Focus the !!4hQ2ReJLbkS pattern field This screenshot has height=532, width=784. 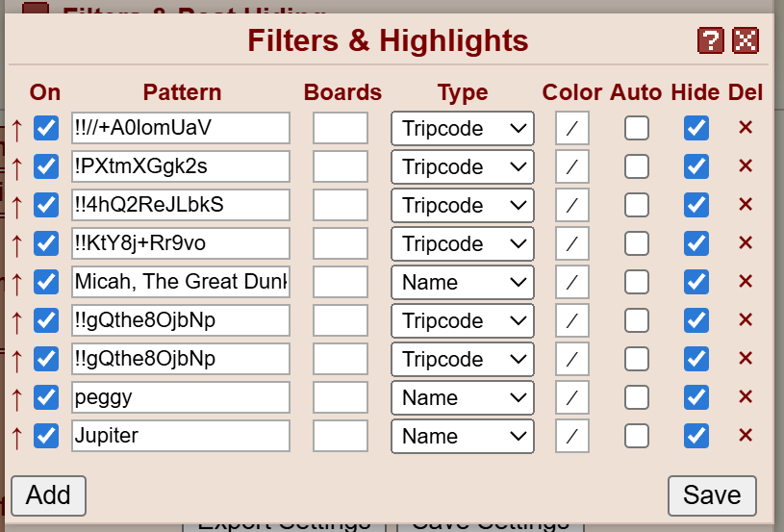tap(181, 205)
